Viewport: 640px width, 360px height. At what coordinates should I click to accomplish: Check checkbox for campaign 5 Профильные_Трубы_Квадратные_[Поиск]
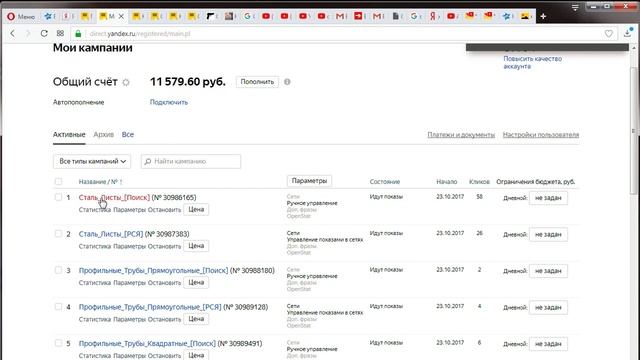(58, 343)
